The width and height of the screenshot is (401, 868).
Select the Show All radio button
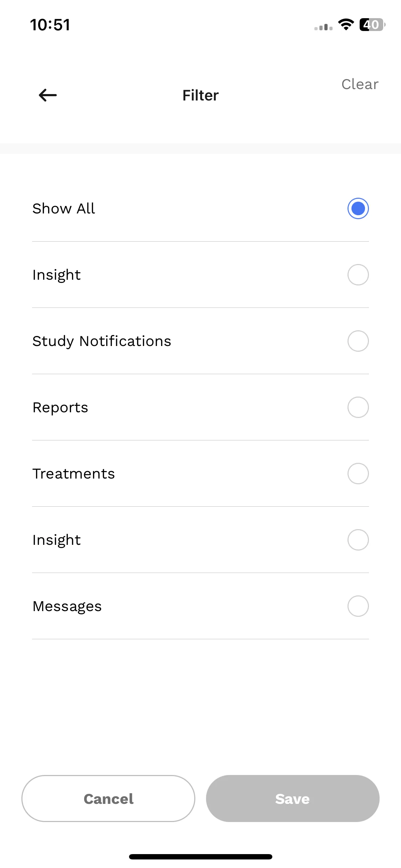pyautogui.click(x=358, y=208)
